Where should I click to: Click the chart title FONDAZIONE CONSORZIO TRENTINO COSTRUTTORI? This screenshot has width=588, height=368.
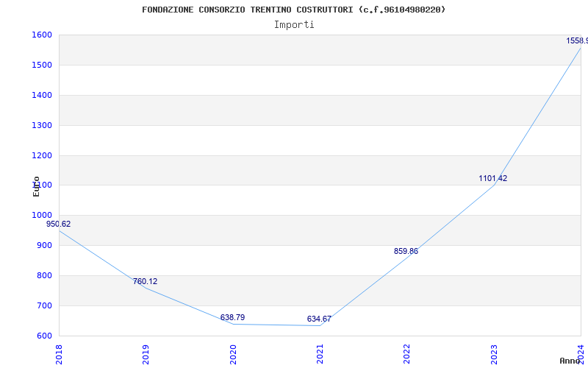click(x=293, y=10)
